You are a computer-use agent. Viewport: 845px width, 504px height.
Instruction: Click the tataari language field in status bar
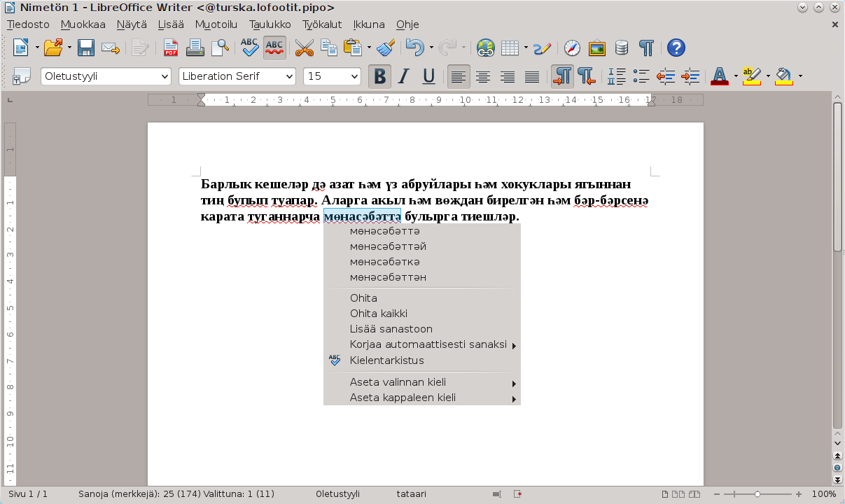tap(411, 493)
